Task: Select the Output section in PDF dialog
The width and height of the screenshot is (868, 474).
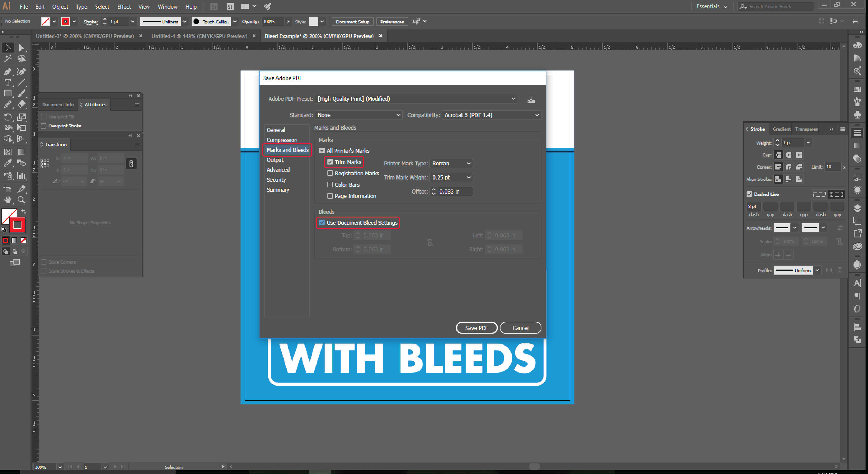Action: (275, 160)
